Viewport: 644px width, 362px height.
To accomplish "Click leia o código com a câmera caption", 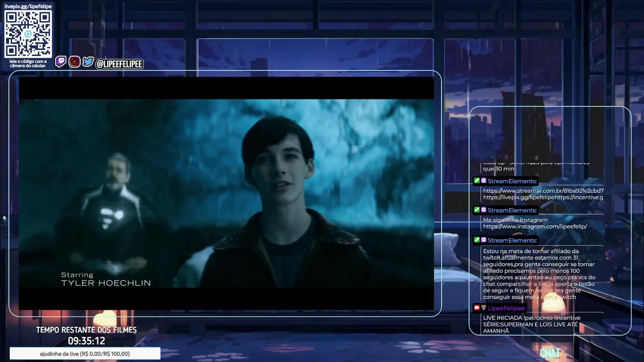I will pos(28,63).
